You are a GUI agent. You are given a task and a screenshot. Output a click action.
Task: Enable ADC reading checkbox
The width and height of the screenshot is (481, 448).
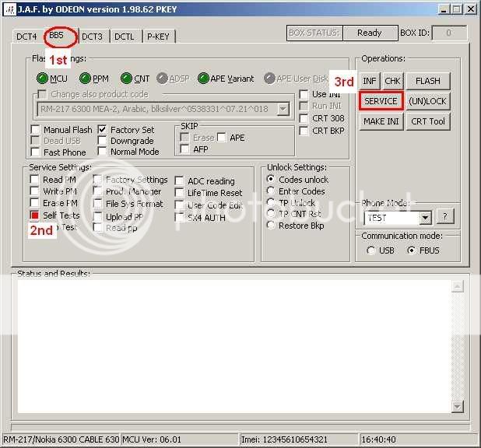pos(179,181)
